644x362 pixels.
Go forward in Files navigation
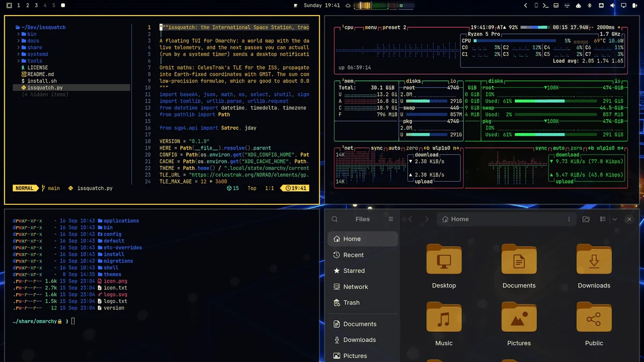tap(427, 219)
